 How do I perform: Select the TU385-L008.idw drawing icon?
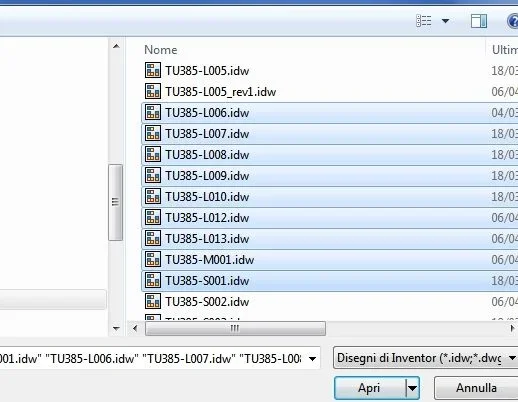(x=153, y=154)
